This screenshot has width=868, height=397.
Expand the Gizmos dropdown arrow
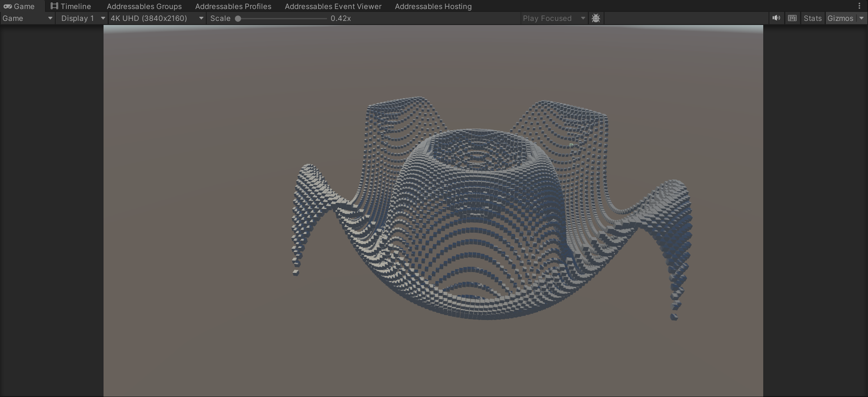tap(861, 18)
